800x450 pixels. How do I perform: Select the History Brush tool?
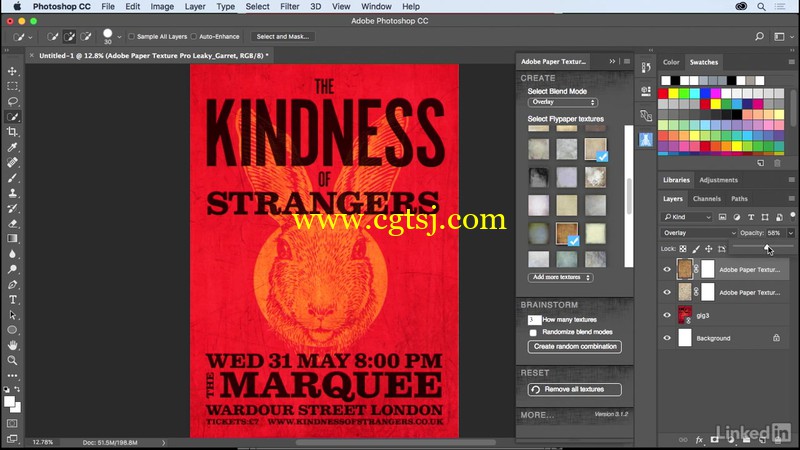[12, 208]
